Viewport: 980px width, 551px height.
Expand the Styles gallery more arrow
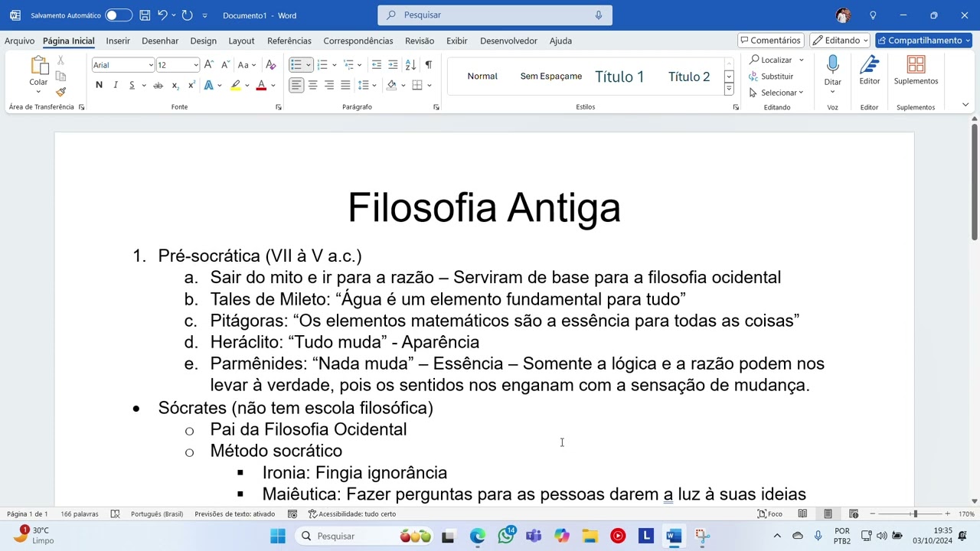[729, 90]
